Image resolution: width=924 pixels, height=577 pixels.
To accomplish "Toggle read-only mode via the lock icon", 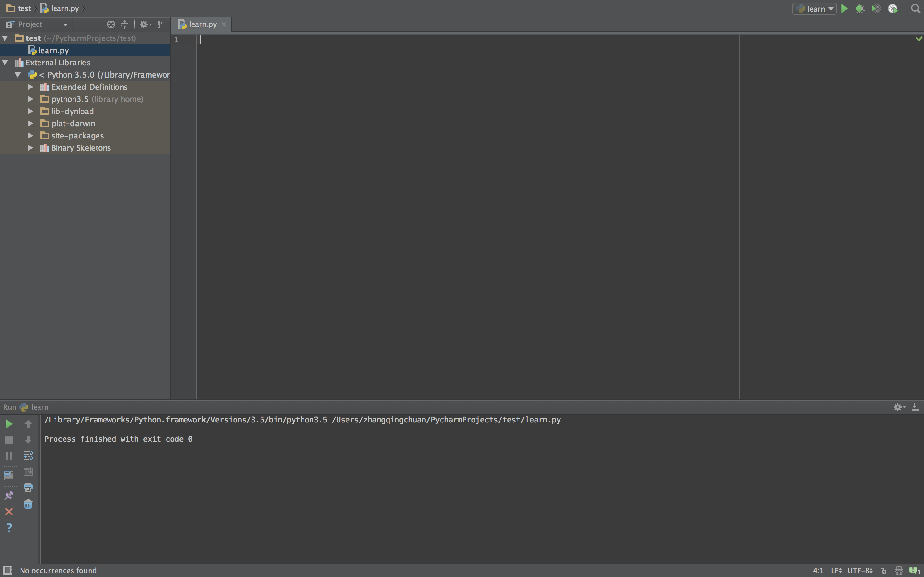I will (x=884, y=570).
